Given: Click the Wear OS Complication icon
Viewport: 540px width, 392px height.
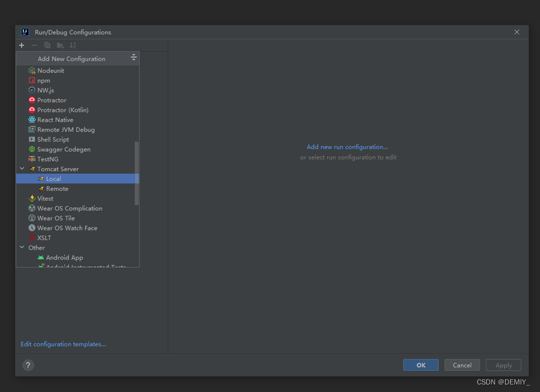Looking at the screenshot, I should [32, 208].
